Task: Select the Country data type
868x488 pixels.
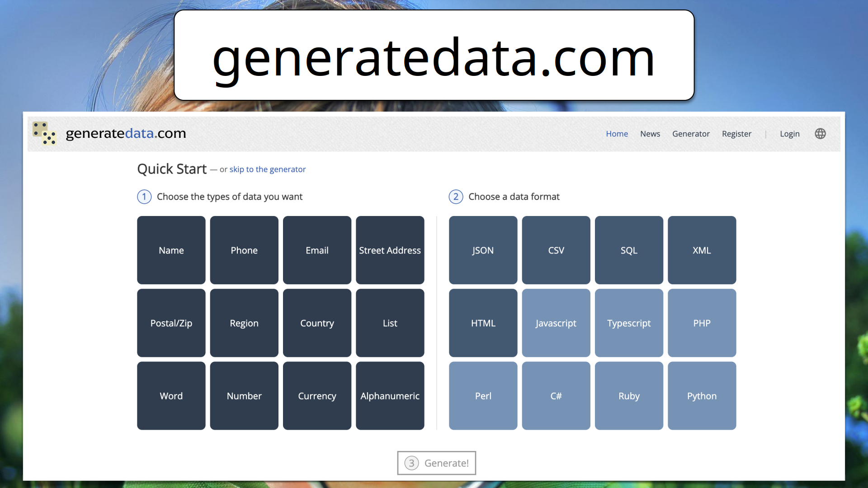Action: [317, 323]
